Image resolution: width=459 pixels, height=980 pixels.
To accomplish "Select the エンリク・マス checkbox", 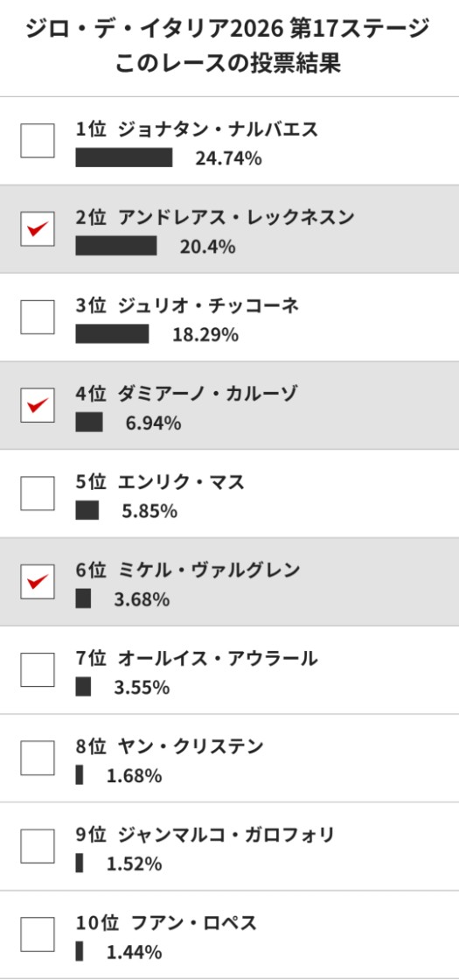I will coord(38,493).
